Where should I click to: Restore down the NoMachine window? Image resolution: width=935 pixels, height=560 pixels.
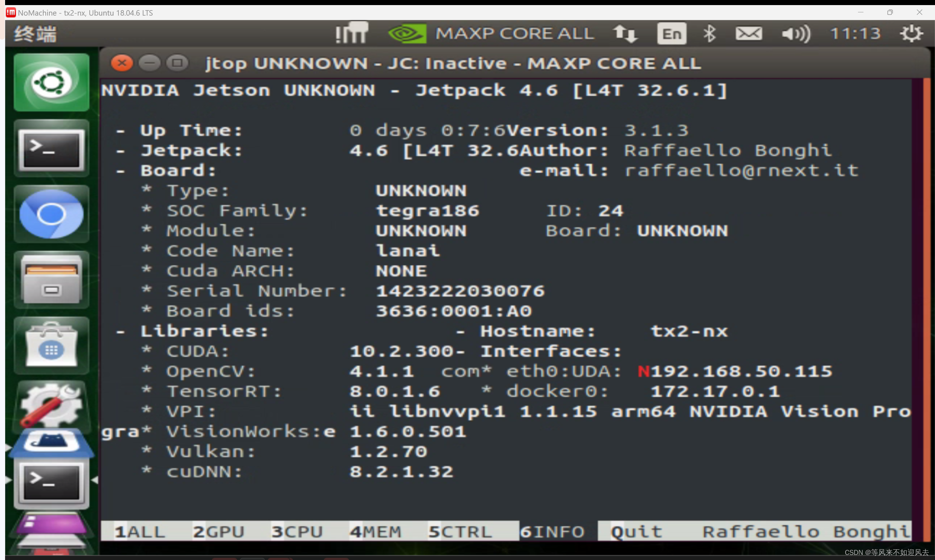890,12
